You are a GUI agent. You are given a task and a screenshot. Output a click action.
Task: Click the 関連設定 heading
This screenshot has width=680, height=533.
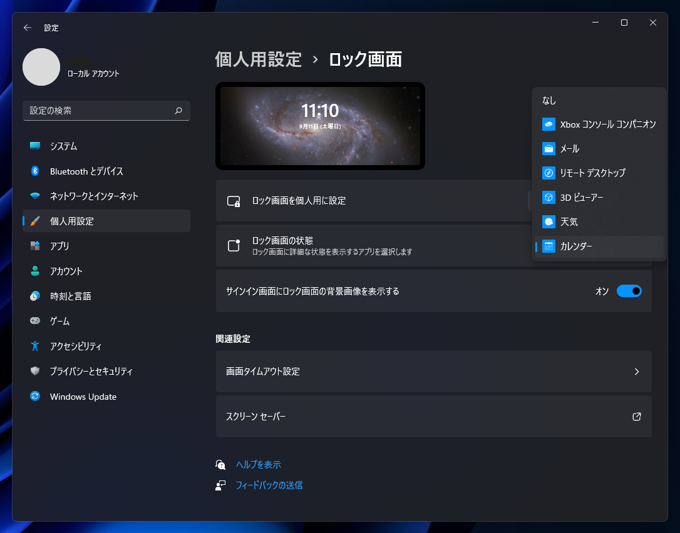(233, 339)
